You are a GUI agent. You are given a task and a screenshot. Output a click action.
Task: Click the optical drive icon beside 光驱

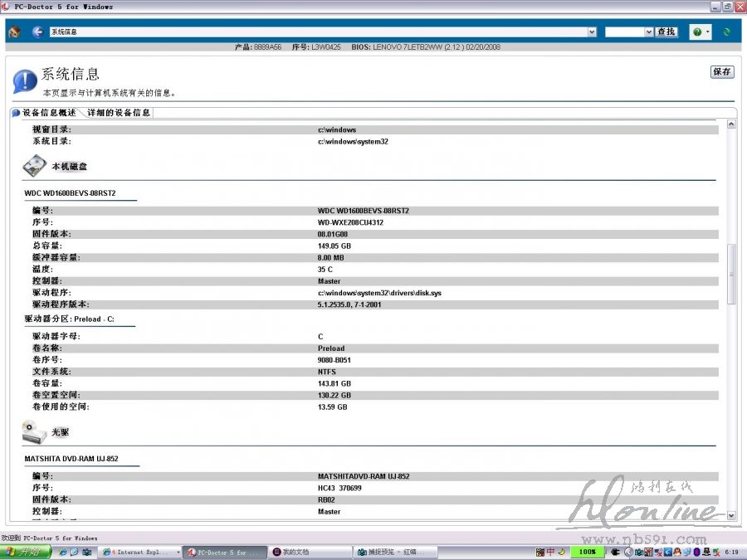tap(34, 431)
